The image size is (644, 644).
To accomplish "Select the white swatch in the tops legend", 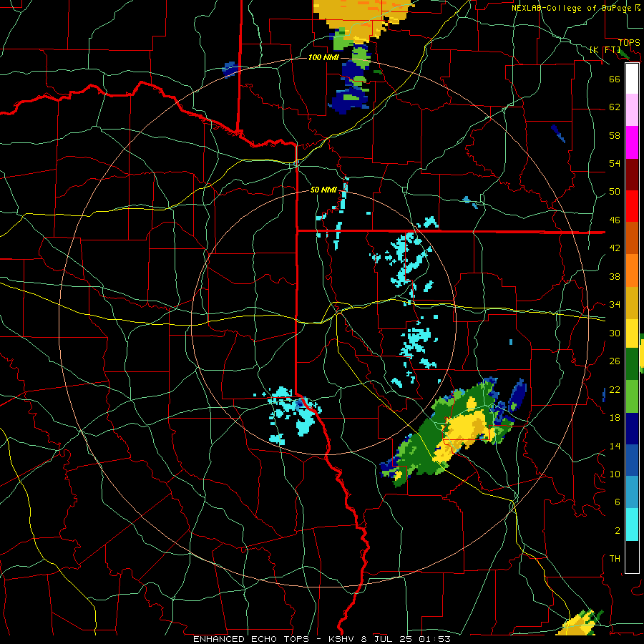I will pyautogui.click(x=632, y=79).
